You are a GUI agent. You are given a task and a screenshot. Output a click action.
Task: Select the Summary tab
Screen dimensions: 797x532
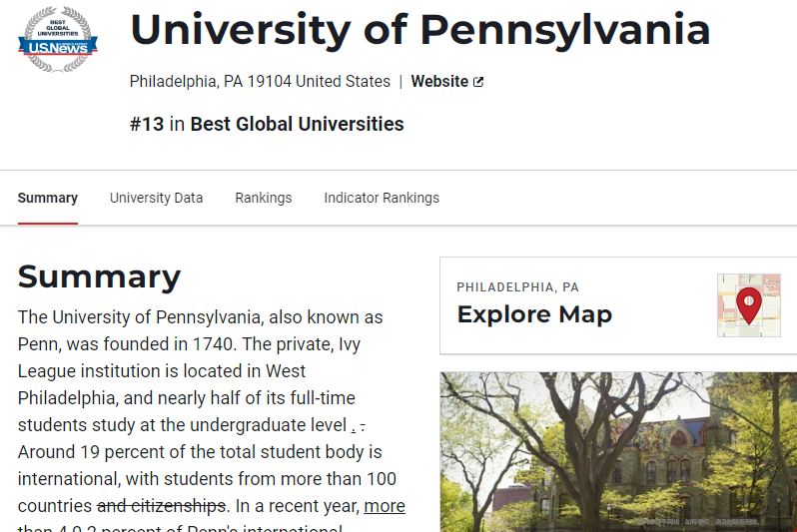[x=47, y=198]
